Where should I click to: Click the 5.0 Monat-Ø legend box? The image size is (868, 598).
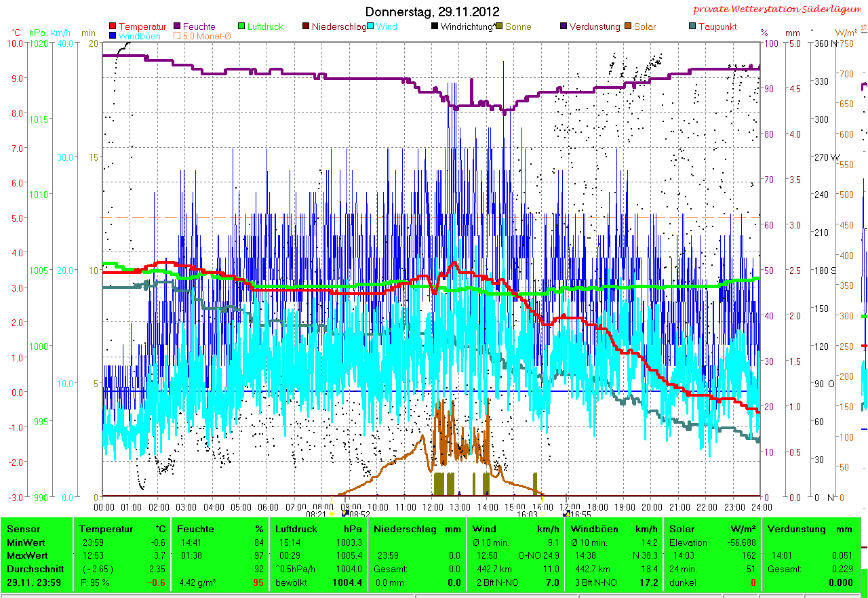click(178, 36)
